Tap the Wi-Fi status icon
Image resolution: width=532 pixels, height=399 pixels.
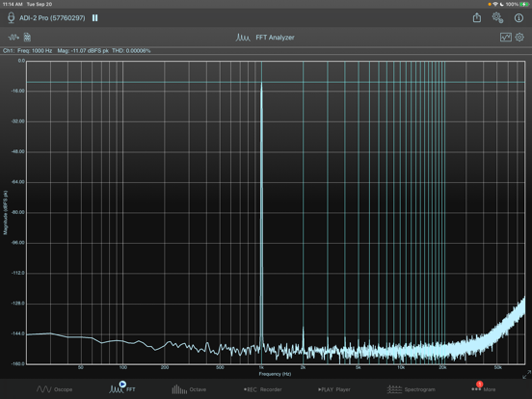pyautogui.click(x=495, y=5)
